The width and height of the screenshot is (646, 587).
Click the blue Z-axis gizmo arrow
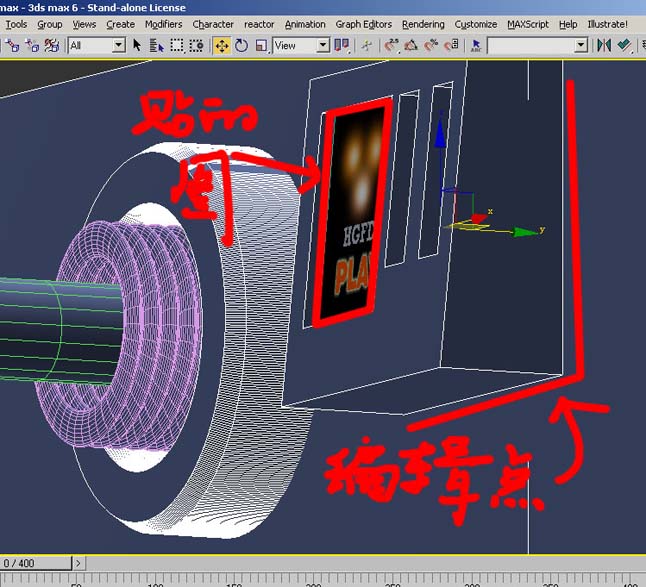(440, 132)
